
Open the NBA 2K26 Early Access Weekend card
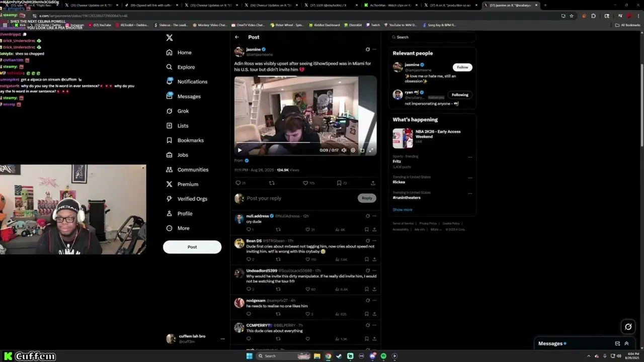pos(433,138)
